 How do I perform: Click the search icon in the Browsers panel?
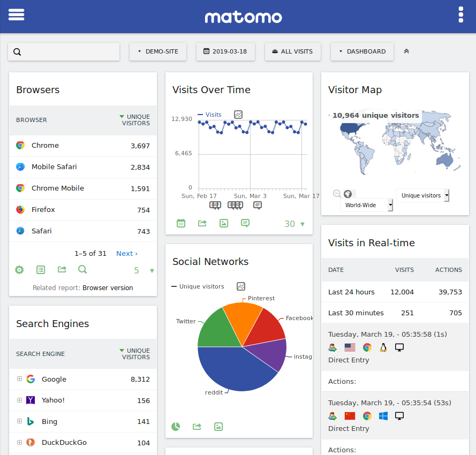(82, 269)
